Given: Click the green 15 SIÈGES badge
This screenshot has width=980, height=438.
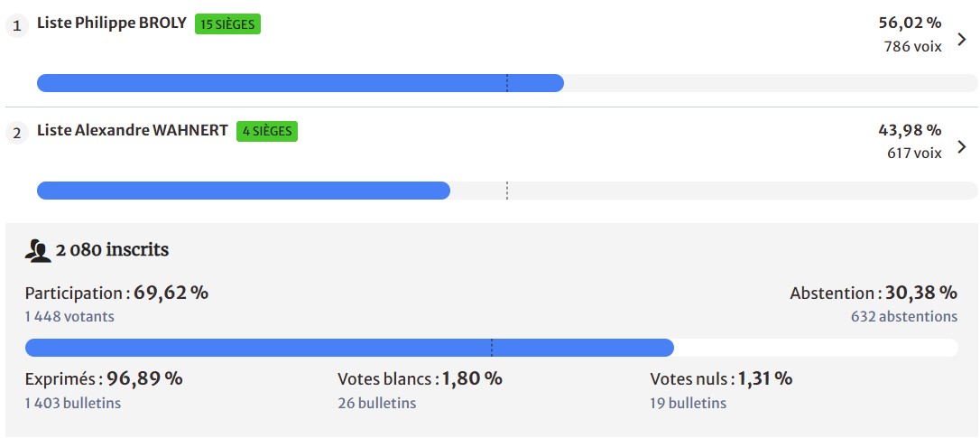Looking at the screenshot, I should [x=227, y=24].
